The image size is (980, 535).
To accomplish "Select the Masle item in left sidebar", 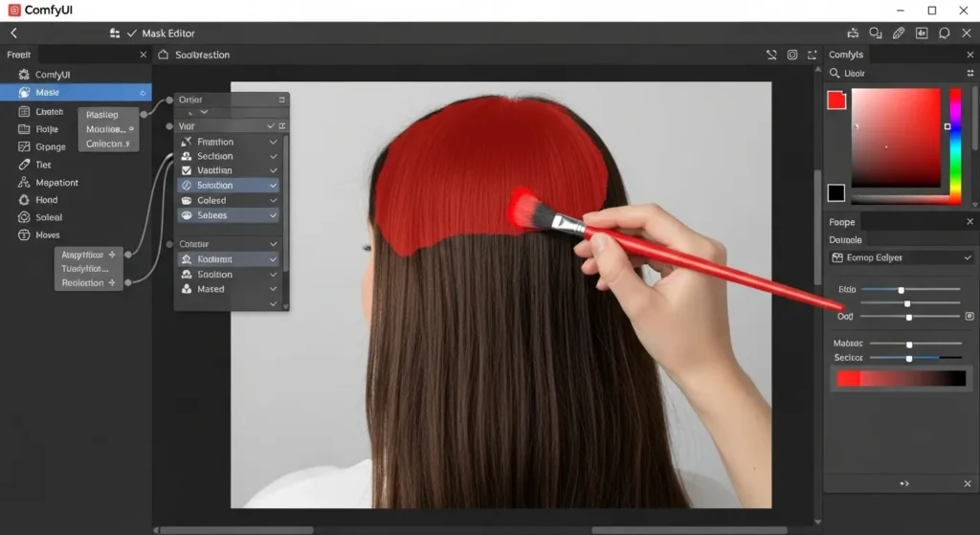I will (48, 93).
